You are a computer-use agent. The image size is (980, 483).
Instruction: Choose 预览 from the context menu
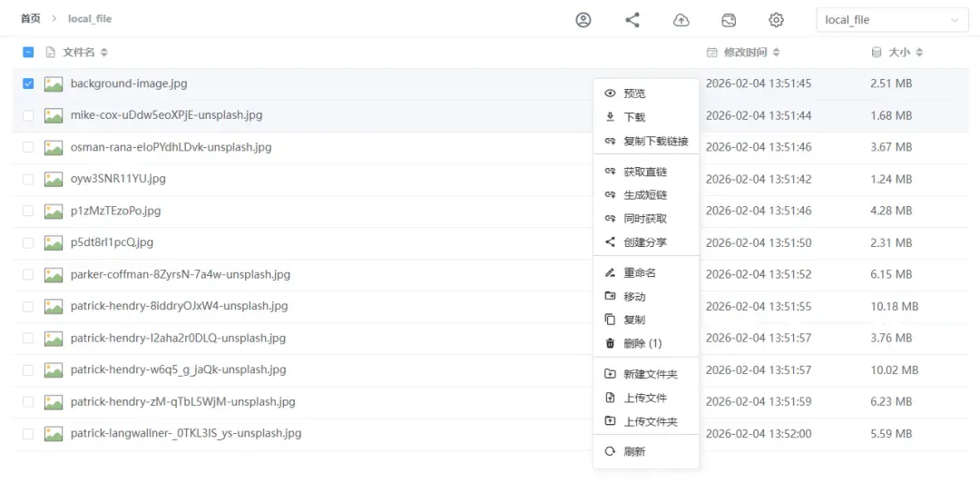click(634, 94)
